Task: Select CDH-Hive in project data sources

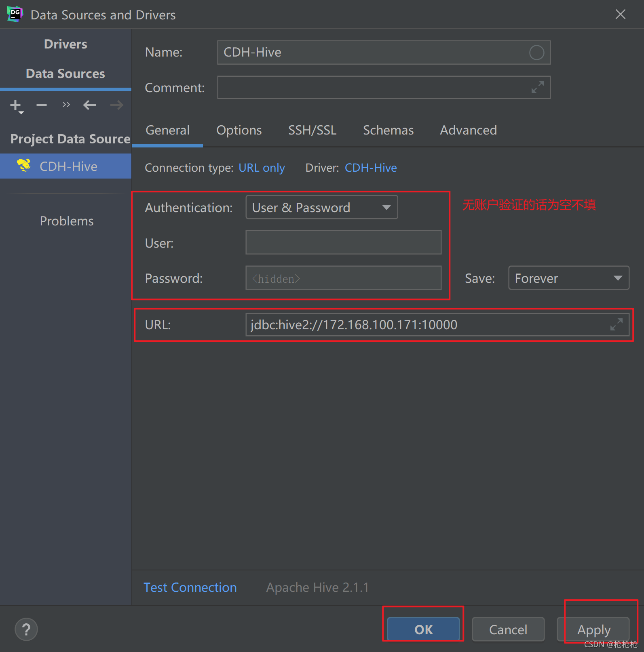Action: [x=65, y=166]
